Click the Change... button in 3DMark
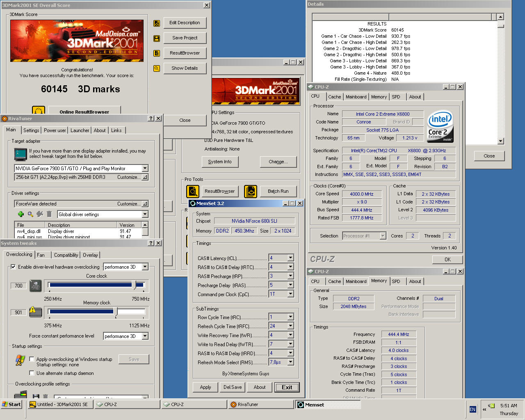The image size is (525, 420). point(278,162)
